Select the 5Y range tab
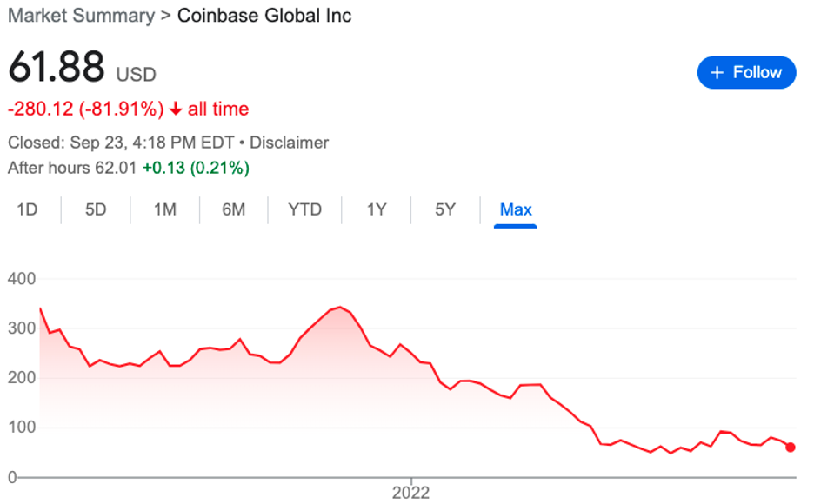This screenshot has height=504, width=814. (x=445, y=209)
